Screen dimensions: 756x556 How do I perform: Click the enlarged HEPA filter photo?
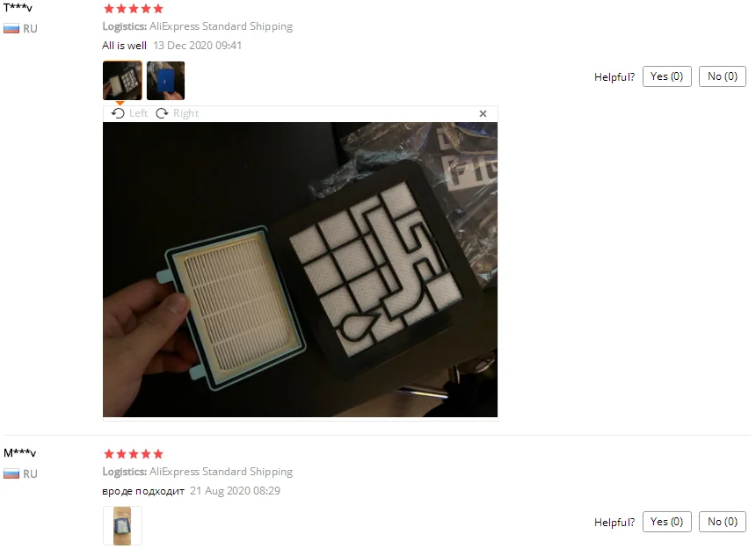pyautogui.click(x=300, y=270)
